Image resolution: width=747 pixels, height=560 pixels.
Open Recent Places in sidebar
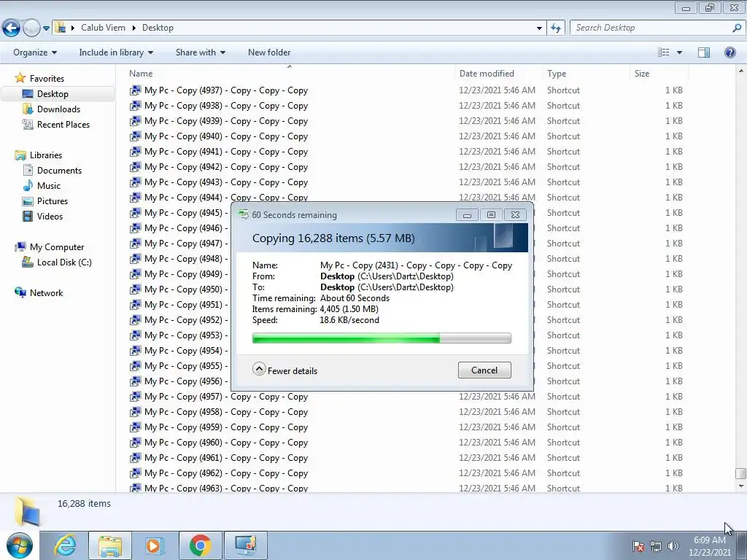pos(63,124)
